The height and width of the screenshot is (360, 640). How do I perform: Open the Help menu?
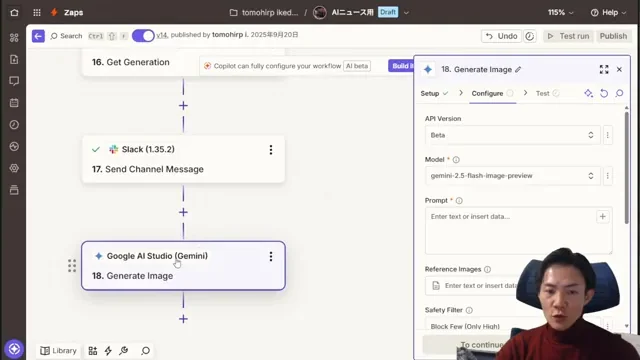point(608,13)
